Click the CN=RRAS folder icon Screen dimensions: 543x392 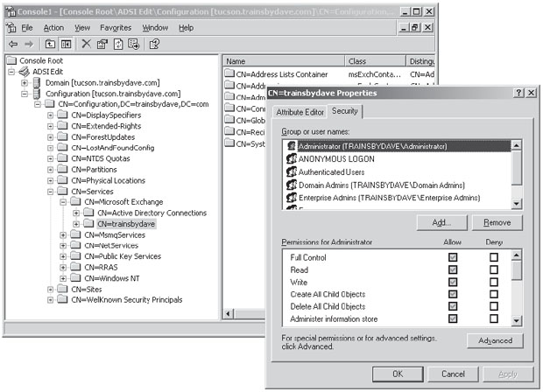tap(75, 267)
